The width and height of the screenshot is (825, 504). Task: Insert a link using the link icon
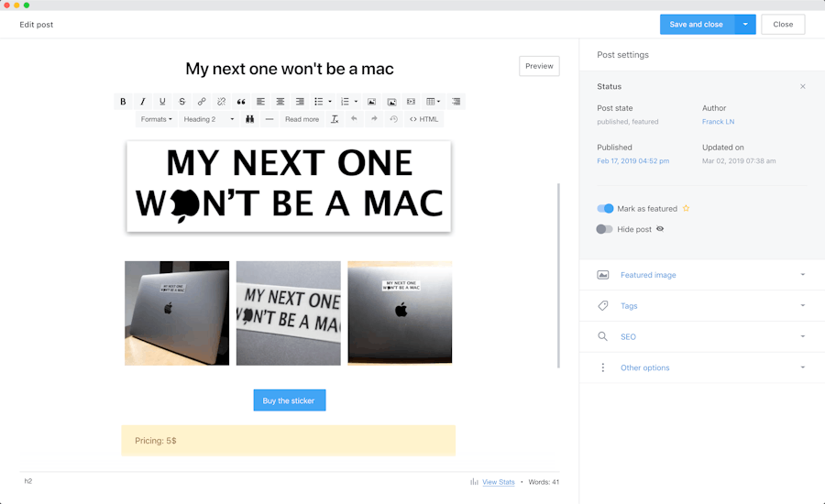point(202,102)
